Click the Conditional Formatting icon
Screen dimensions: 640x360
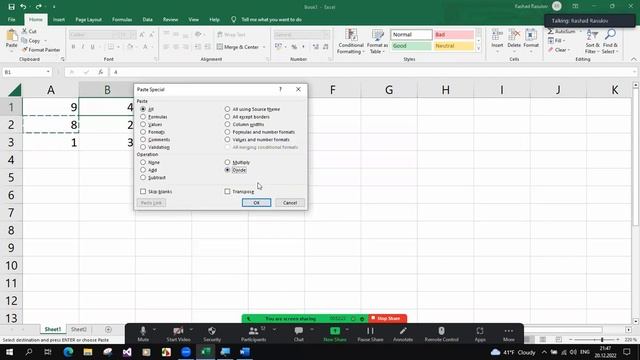click(x=351, y=35)
